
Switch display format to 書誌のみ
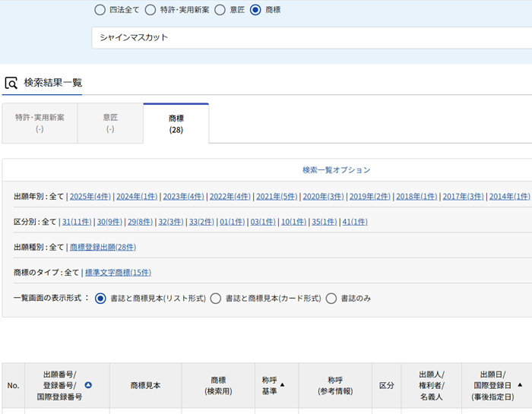coord(331,299)
